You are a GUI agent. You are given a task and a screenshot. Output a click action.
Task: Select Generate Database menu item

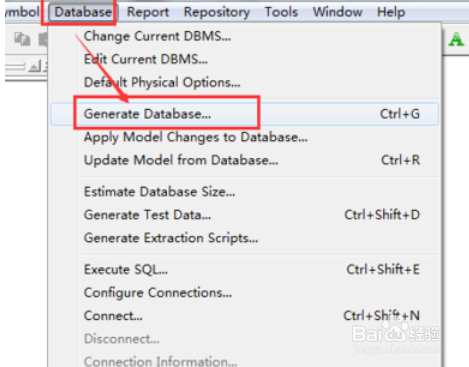click(x=245, y=114)
